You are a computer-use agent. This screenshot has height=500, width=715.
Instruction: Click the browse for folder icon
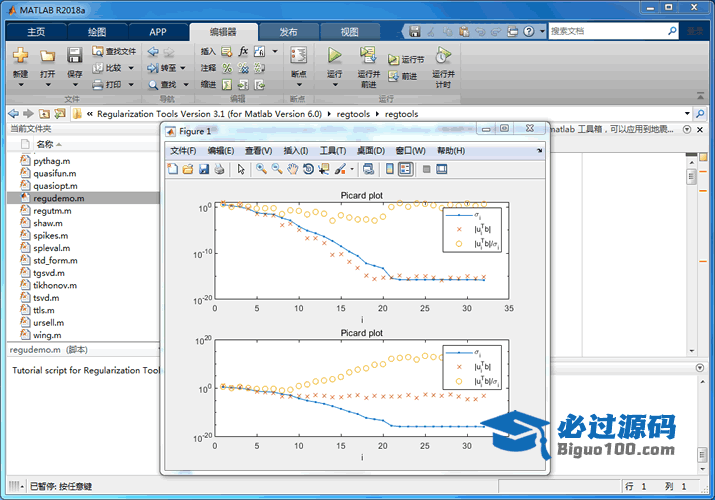[x=60, y=113]
